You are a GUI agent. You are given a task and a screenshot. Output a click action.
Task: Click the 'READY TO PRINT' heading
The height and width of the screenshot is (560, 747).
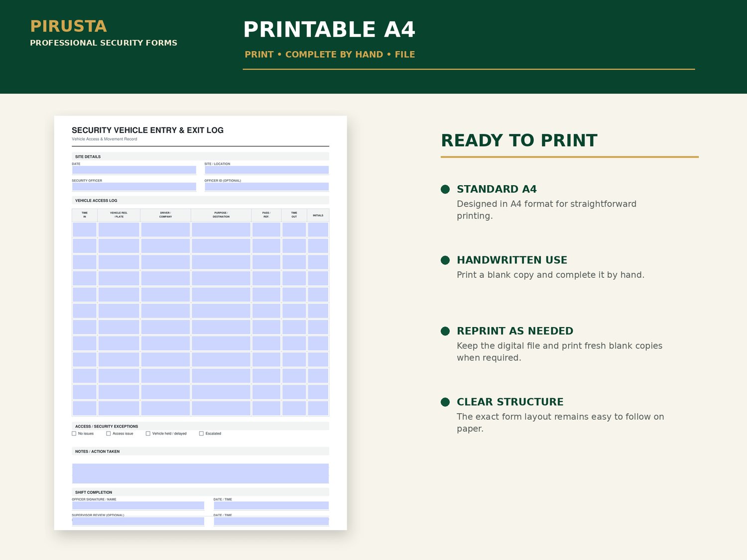pos(519,140)
